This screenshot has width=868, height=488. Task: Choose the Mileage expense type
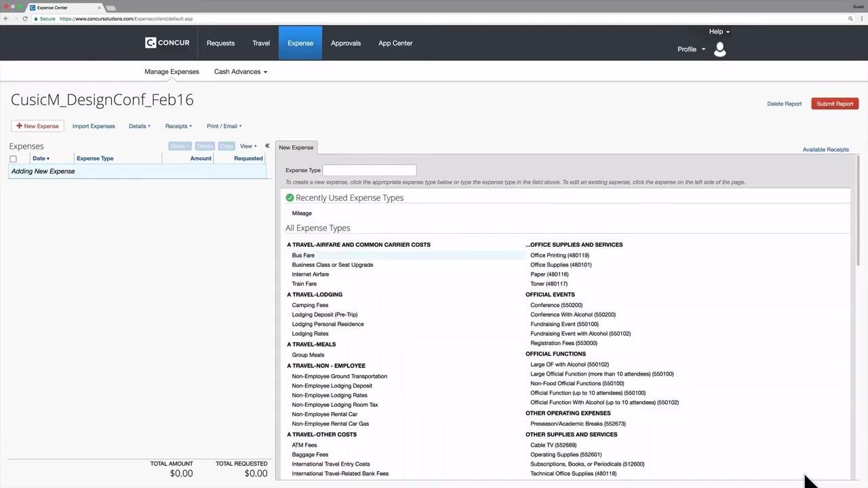[302, 213]
